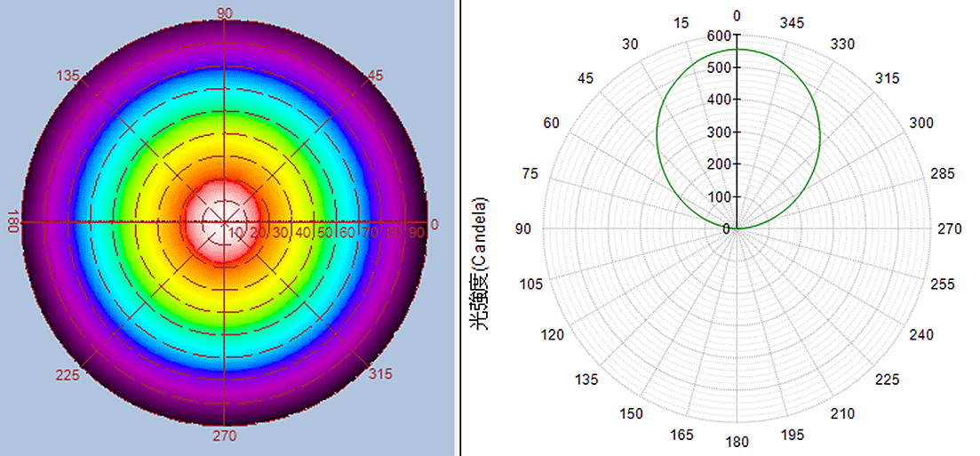The width and height of the screenshot is (980, 456).
Task: Click the 180 angle label below the polar plot
Action: pyautogui.click(x=737, y=442)
